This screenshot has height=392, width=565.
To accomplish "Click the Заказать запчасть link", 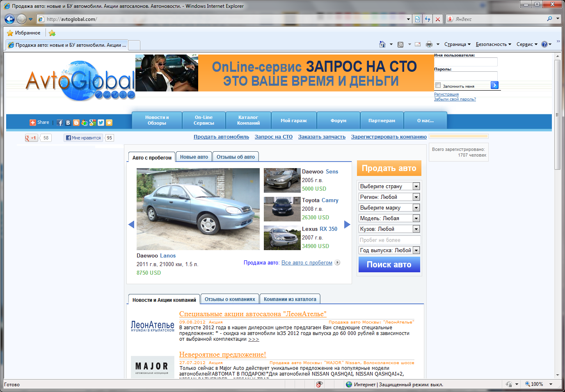I will (x=322, y=137).
